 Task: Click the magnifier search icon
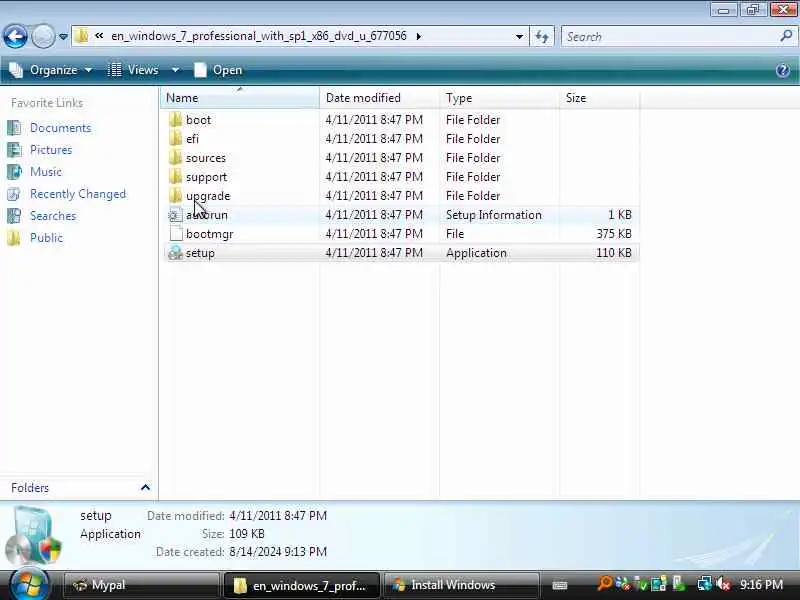(x=786, y=36)
